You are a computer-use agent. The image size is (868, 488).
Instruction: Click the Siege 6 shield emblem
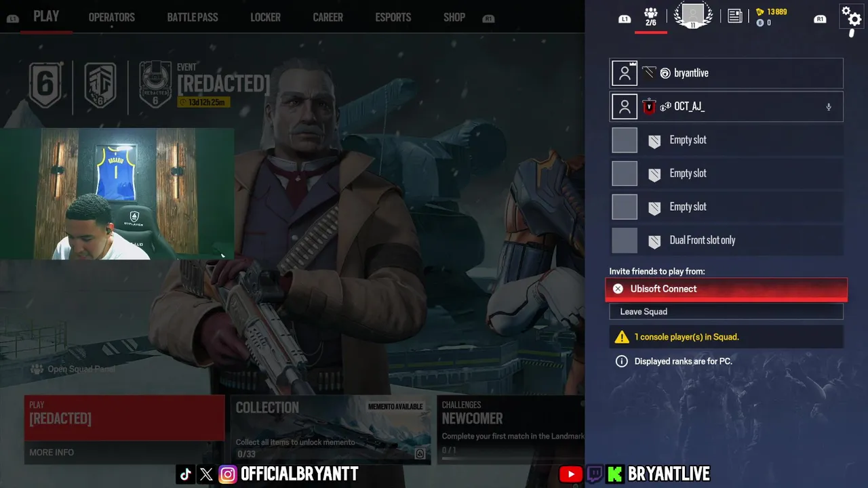point(45,85)
